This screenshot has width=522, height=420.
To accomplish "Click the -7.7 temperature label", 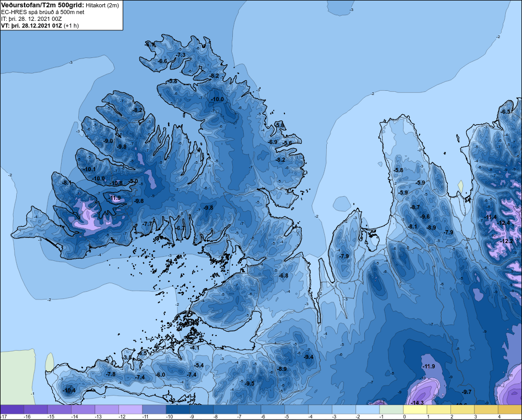I will tap(148, 224).
